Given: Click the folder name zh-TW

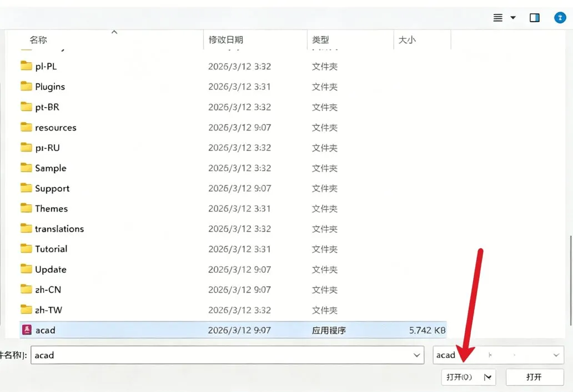Looking at the screenshot, I should point(49,310).
